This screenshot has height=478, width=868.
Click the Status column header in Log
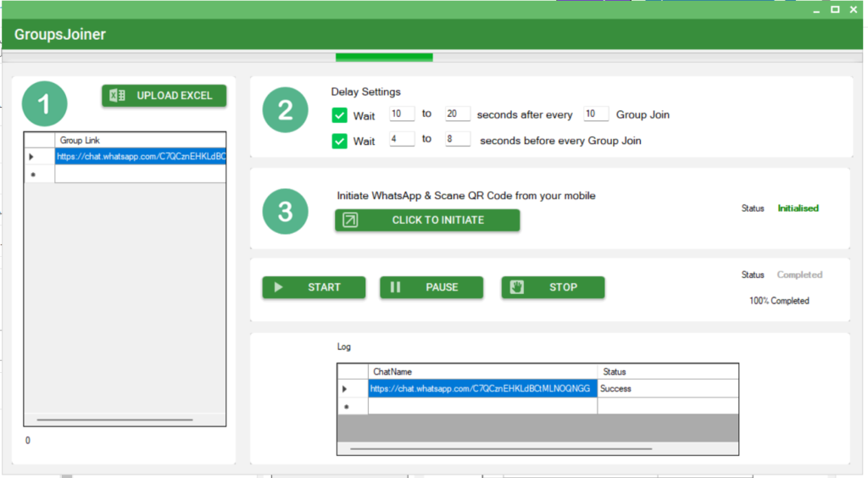pos(668,371)
